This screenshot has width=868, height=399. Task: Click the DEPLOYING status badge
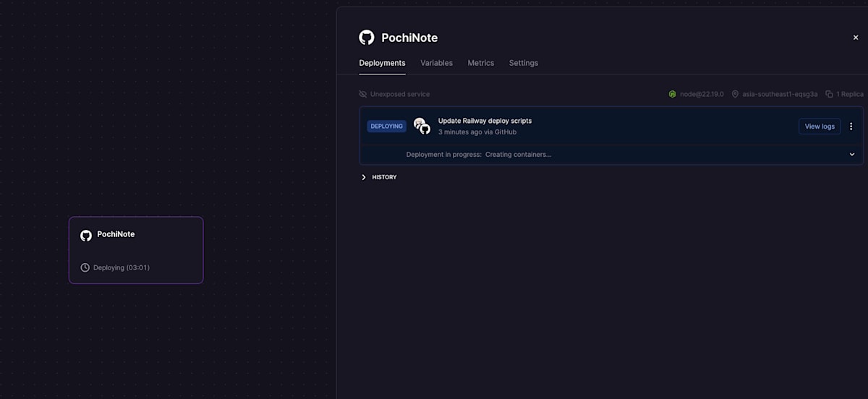387,126
